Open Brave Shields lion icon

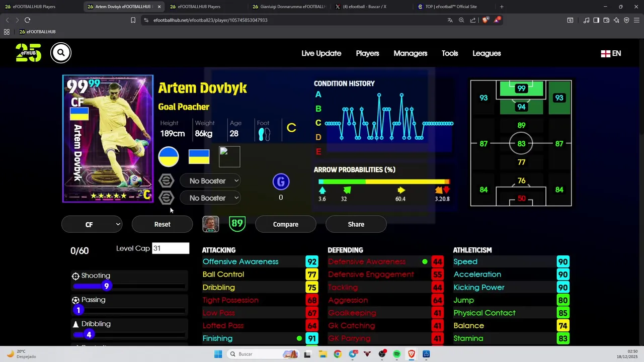tap(485, 20)
